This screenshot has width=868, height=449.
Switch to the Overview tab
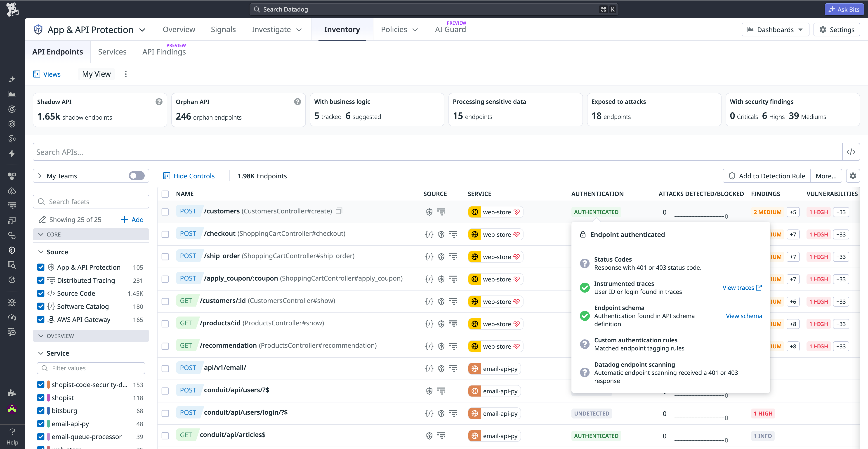(179, 29)
